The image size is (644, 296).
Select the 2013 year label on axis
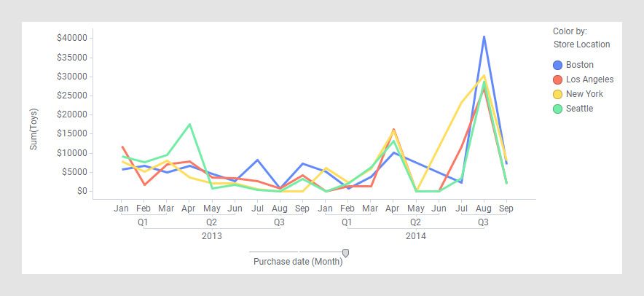coord(211,236)
